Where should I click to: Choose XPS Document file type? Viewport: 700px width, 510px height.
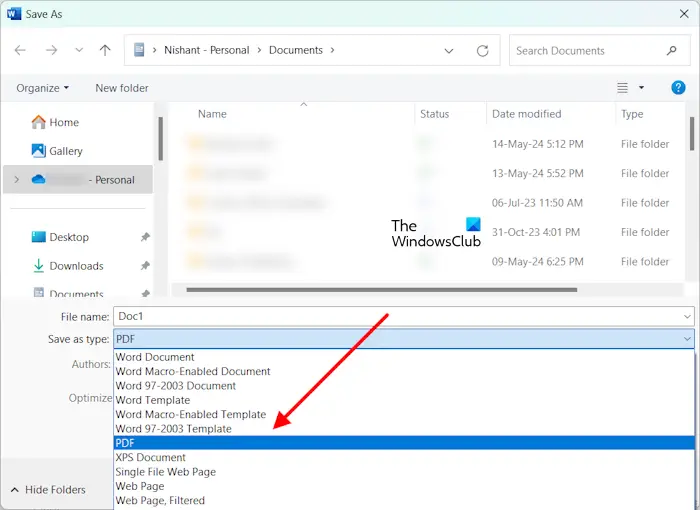point(404,457)
